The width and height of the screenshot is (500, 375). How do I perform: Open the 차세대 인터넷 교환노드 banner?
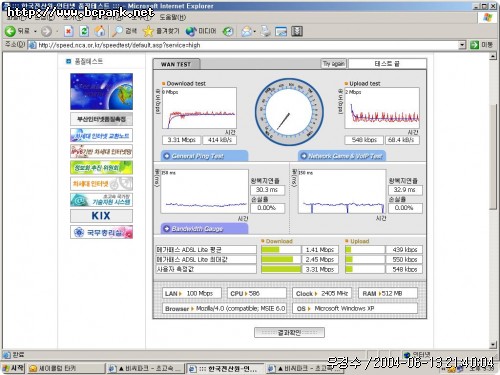[101, 135]
